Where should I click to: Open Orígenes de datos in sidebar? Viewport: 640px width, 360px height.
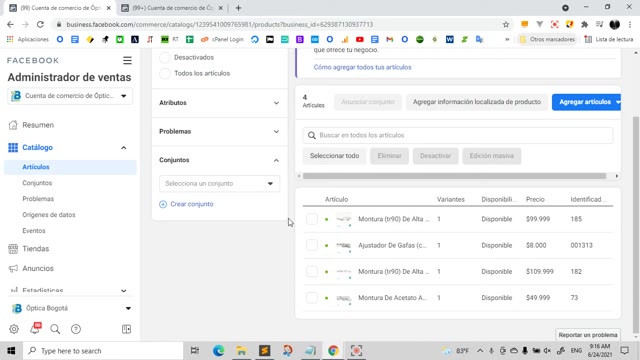click(49, 215)
